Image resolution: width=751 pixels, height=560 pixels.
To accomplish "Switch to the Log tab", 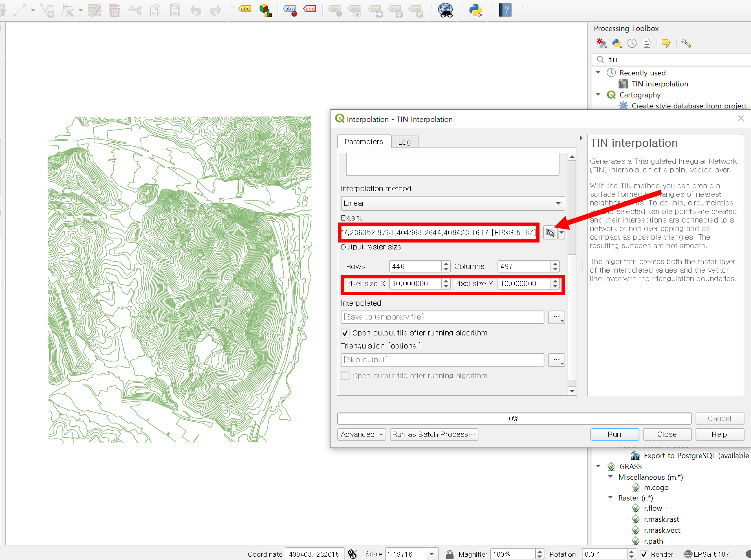I will [x=405, y=142].
